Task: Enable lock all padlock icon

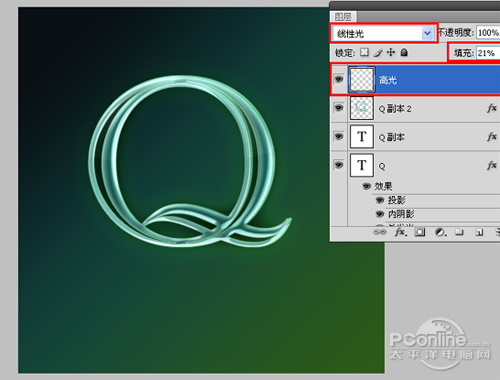Action: click(x=404, y=52)
